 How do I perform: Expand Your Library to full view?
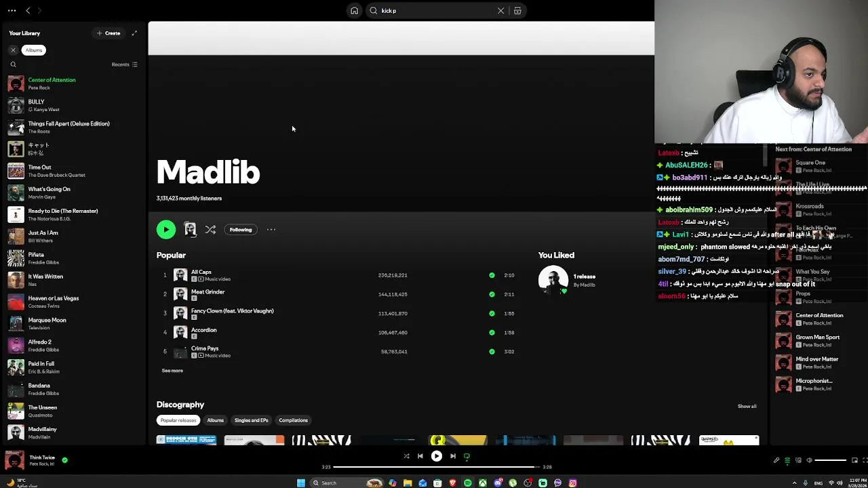tap(134, 33)
